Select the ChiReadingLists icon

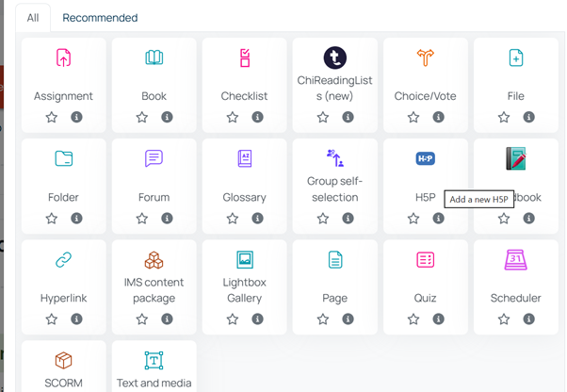point(335,58)
